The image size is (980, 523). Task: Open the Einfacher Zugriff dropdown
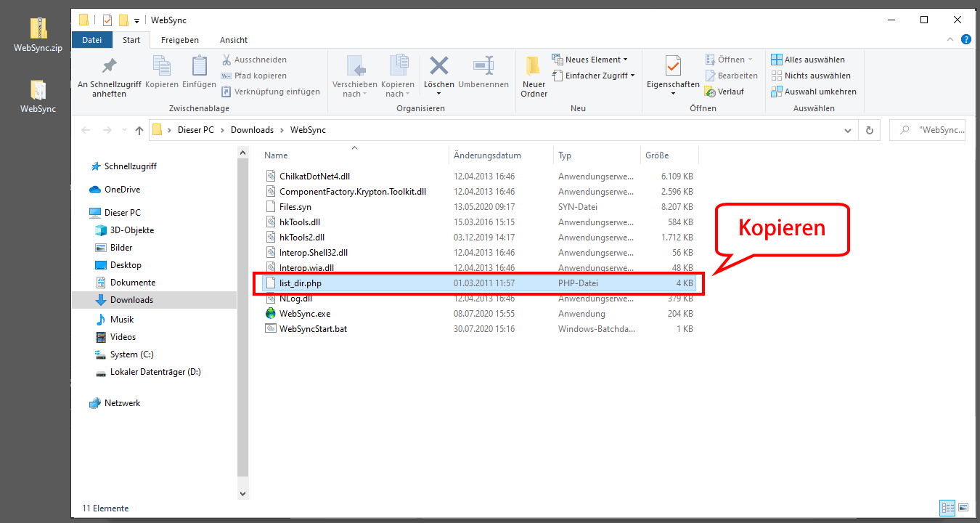coord(593,76)
